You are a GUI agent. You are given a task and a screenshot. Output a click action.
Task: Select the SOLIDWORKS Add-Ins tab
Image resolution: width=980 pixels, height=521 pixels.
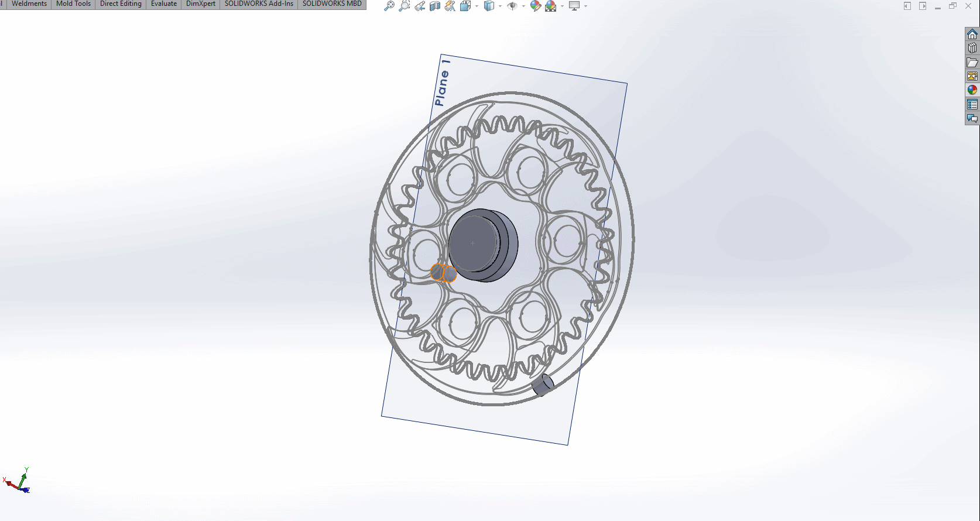coord(259,4)
